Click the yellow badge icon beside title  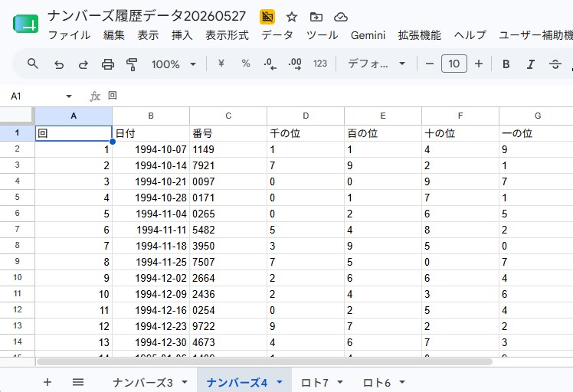click(x=267, y=17)
